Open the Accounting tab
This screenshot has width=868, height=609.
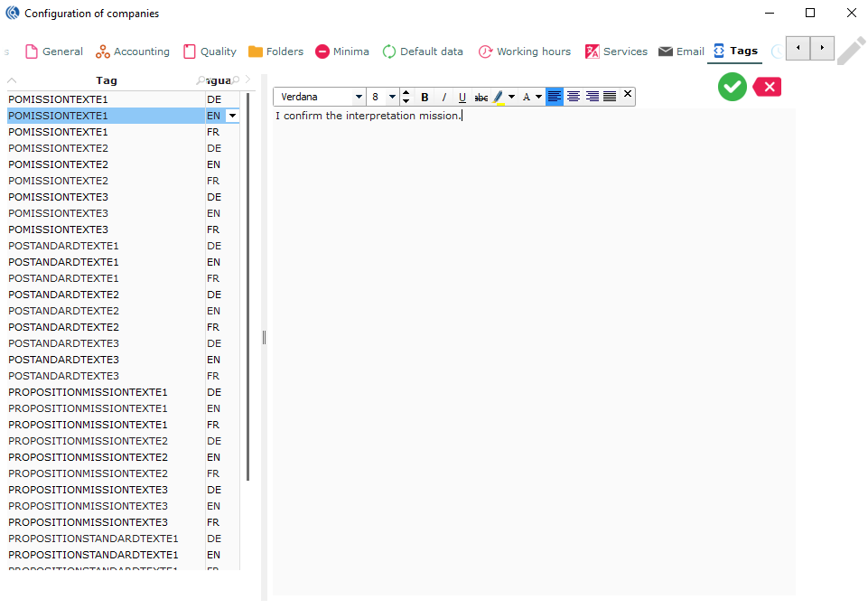[133, 52]
